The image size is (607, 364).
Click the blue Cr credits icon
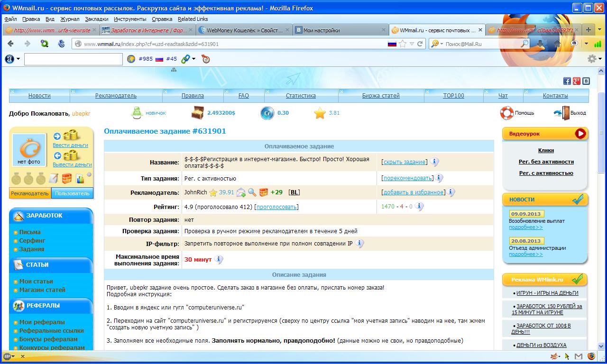[267, 113]
